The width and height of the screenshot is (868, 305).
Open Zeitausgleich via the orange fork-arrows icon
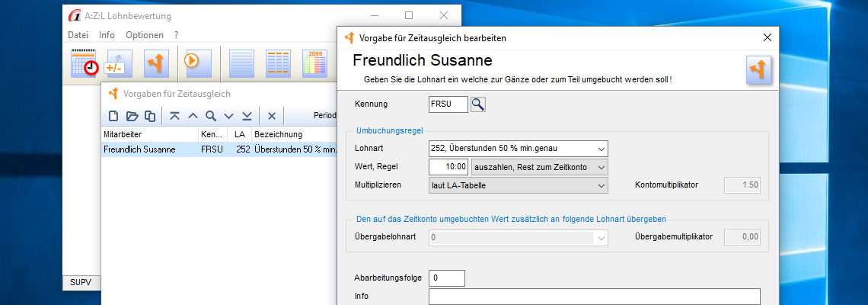(157, 63)
